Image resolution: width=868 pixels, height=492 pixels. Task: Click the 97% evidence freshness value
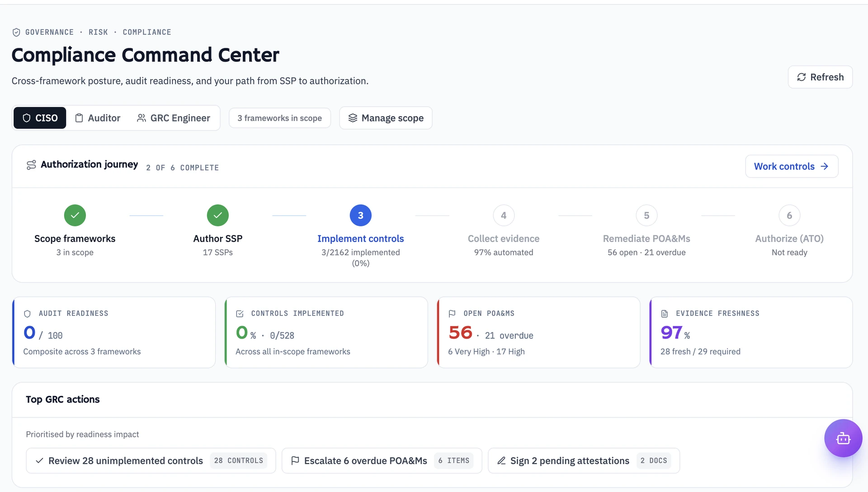tap(675, 333)
